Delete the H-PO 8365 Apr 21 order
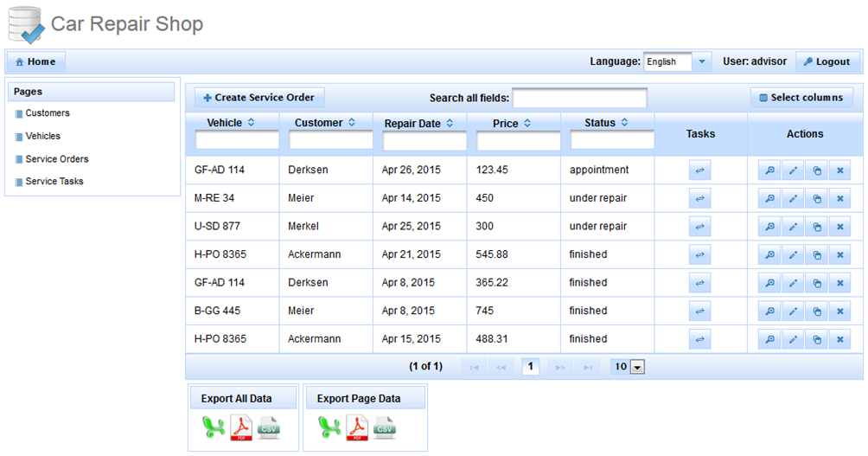The image size is (868, 456). [839, 255]
